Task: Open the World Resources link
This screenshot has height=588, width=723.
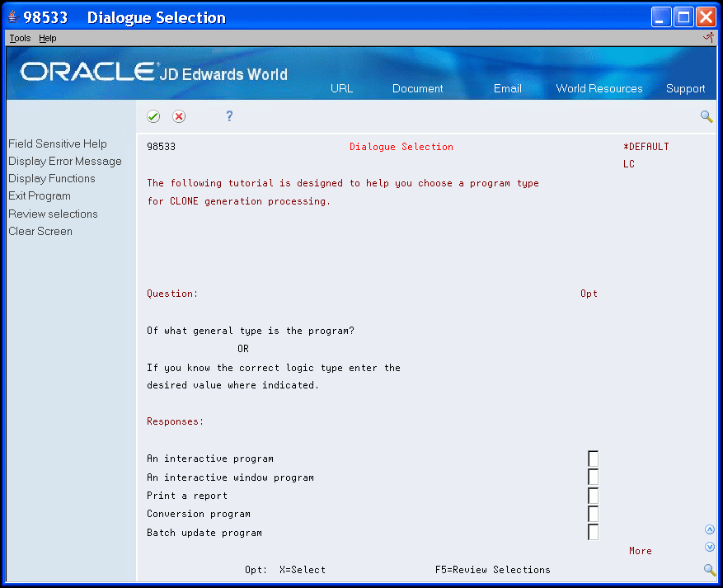Action: click(599, 88)
